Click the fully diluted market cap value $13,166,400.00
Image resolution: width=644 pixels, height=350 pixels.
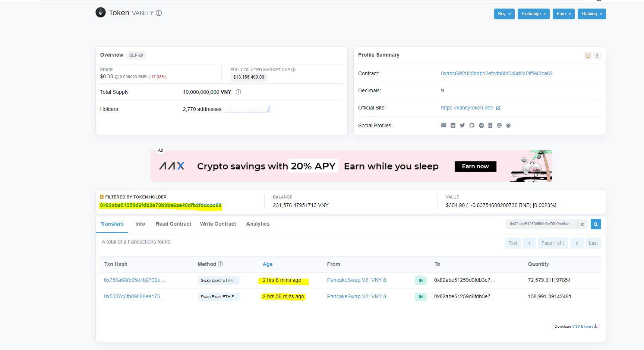point(249,77)
